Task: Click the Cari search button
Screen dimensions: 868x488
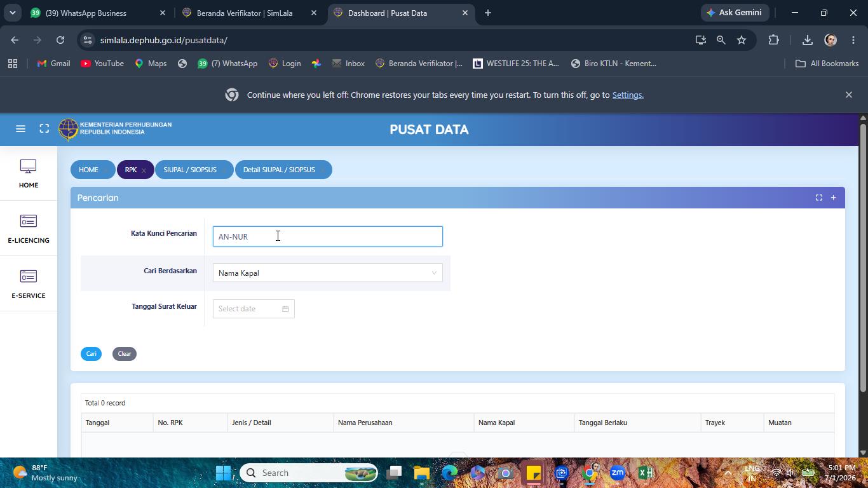Action: pos(91,354)
